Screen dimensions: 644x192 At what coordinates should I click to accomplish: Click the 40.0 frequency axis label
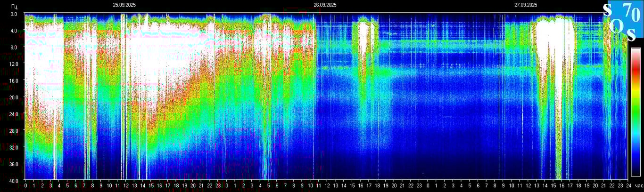click(x=14, y=180)
